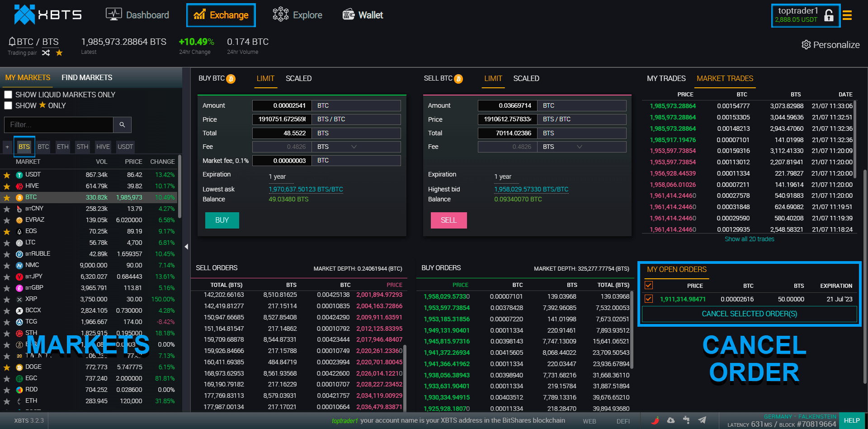Image resolution: width=868 pixels, height=429 pixels.
Task: Open the HELP button in status bar
Action: (852, 420)
